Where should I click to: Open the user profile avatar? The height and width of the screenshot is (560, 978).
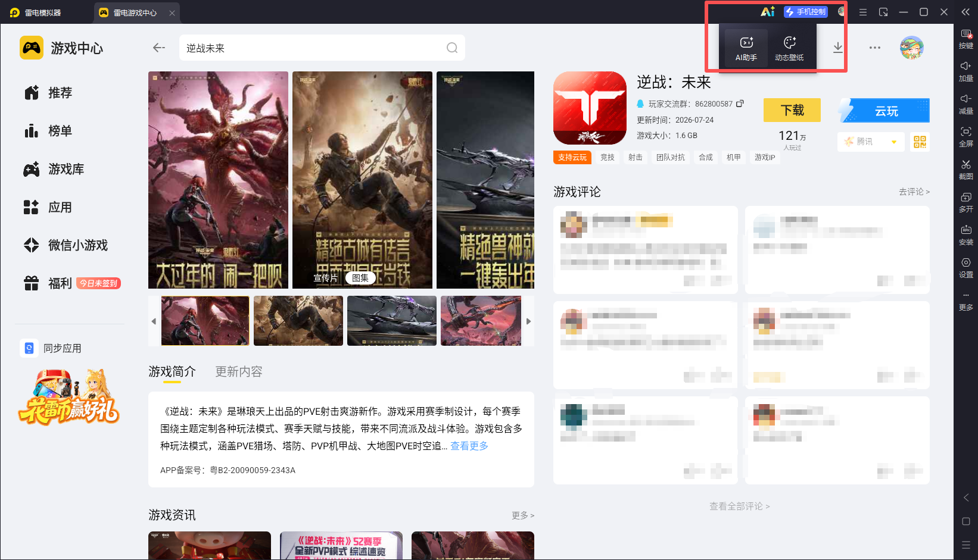(x=911, y=48)
